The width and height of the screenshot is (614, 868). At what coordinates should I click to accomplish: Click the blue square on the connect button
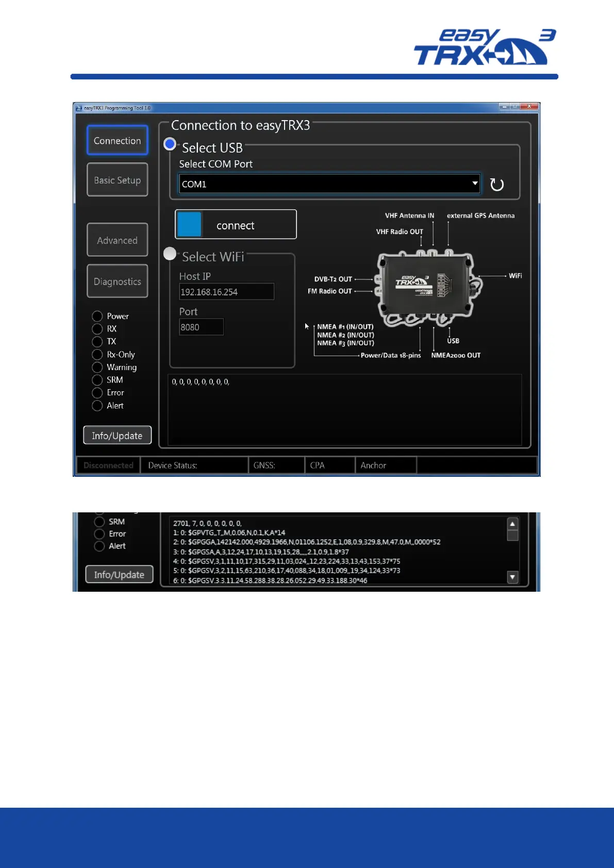click(189, 225)
